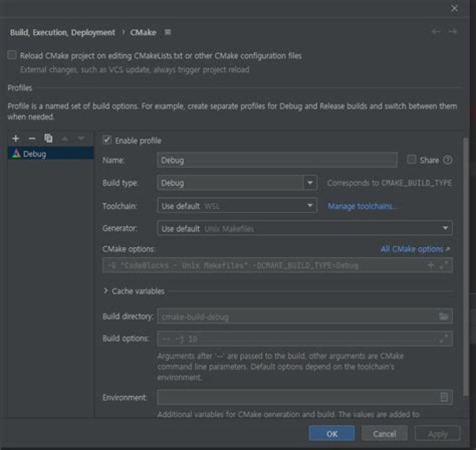
Task: Click the Apply button
Action: [438, 434]
